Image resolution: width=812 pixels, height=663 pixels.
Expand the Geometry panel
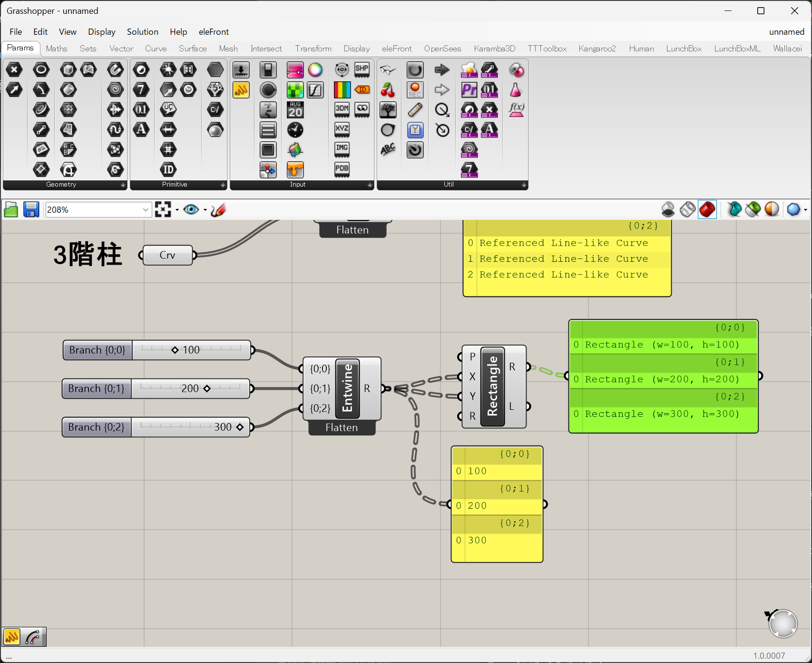123,185
